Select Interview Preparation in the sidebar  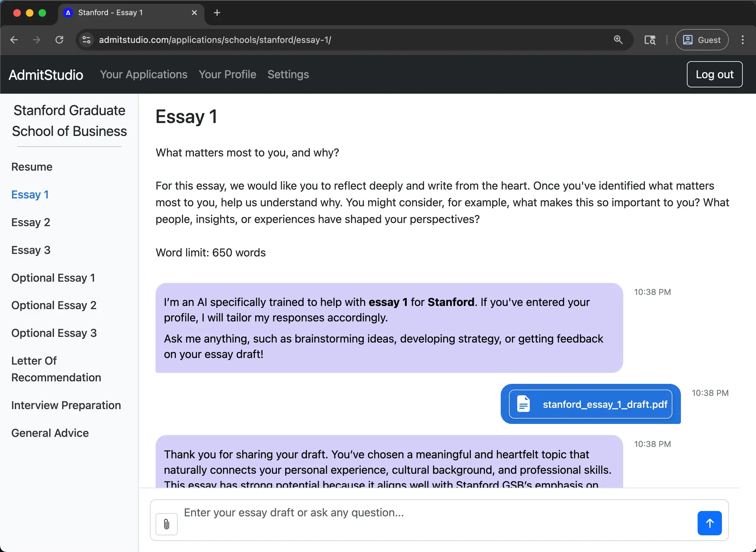click(66, 405)
